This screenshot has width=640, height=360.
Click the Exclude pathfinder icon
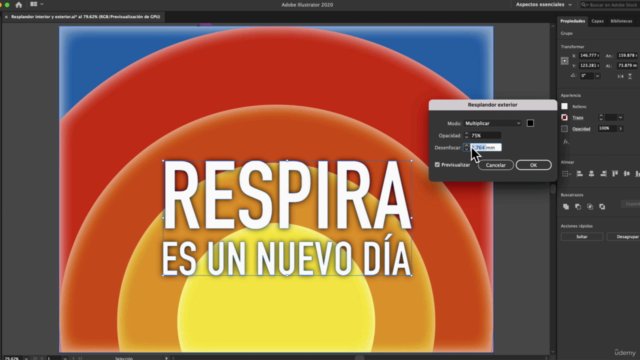602,207
